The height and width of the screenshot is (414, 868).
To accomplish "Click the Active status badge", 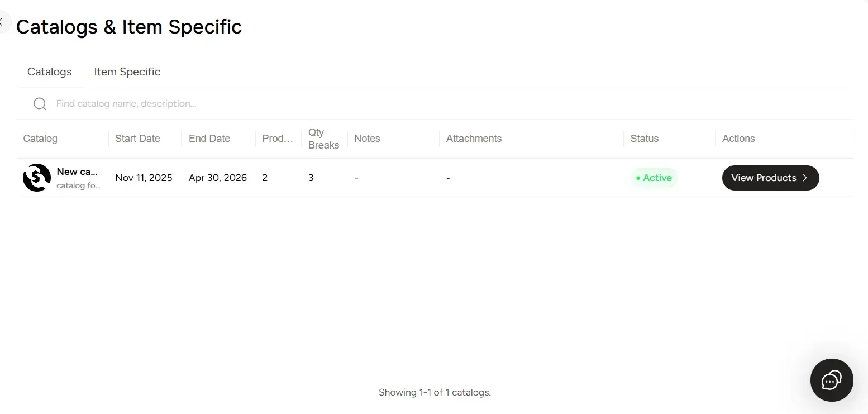I will (x=654, y=178).
